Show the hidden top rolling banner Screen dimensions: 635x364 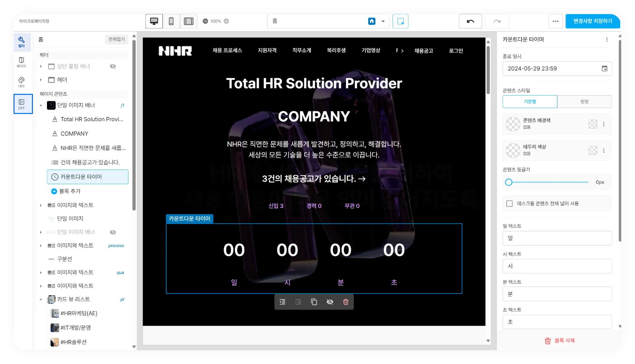(x=113, y=66)
